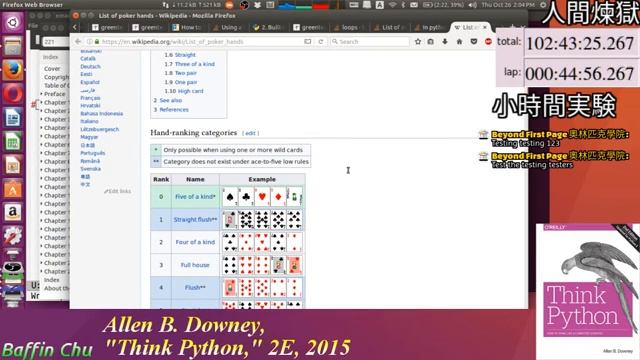640x360 pixels.
Task: Open Opera browser from the launcher
Action: point(13,94)
